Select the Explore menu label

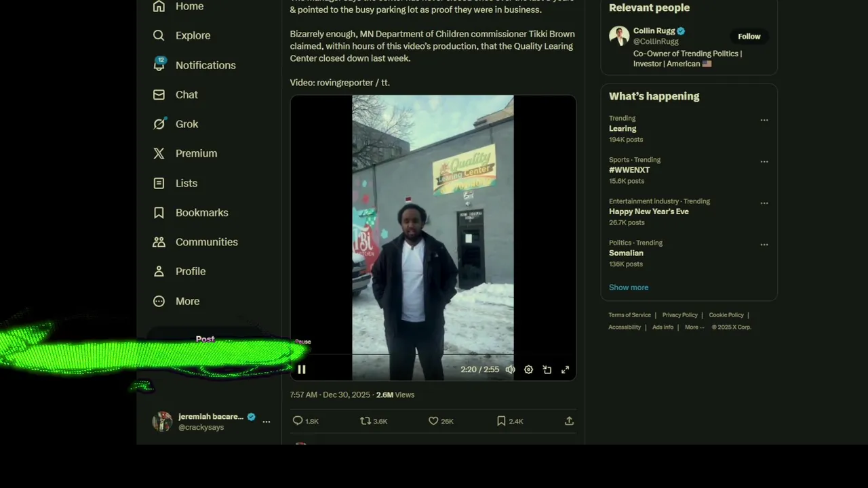(193, 35)
